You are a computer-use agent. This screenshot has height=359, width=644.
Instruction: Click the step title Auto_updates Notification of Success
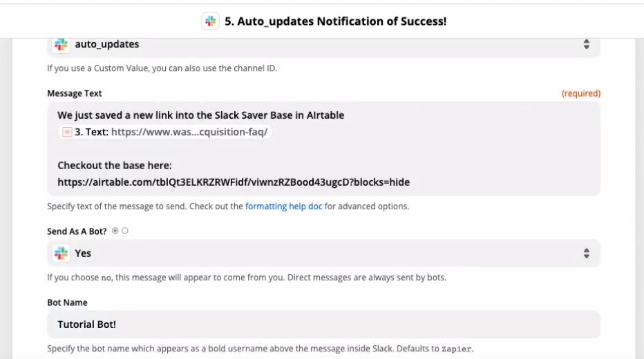coord(335,21)
